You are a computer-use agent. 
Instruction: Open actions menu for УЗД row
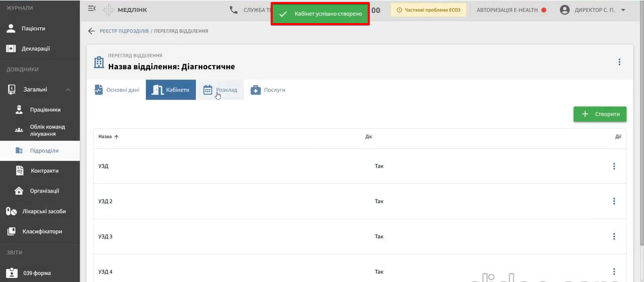(x=614, y=166)
